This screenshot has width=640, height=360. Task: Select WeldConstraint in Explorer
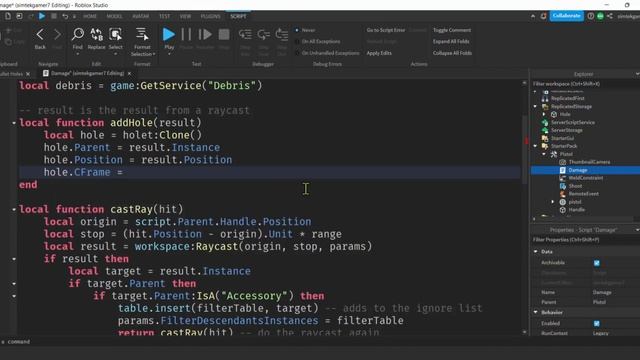(585, 178)
